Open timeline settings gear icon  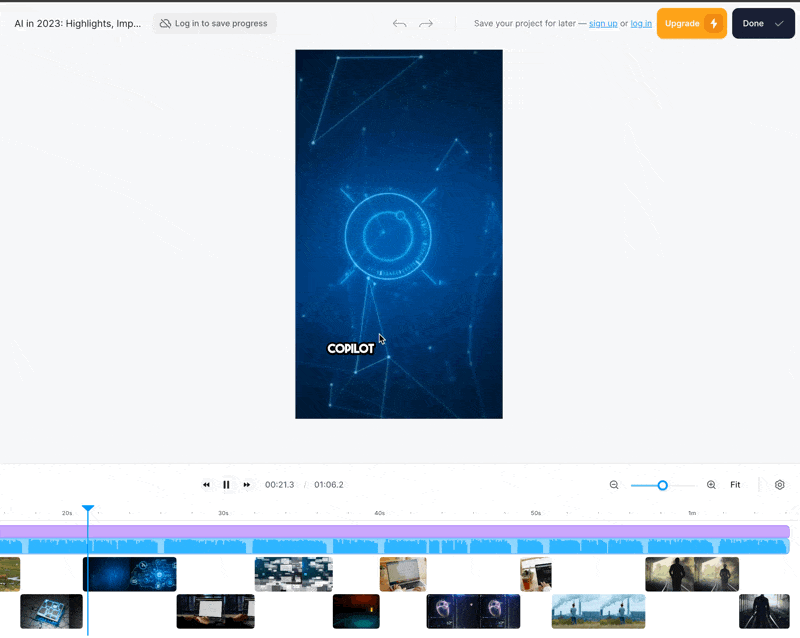click(x=780, y=485)
